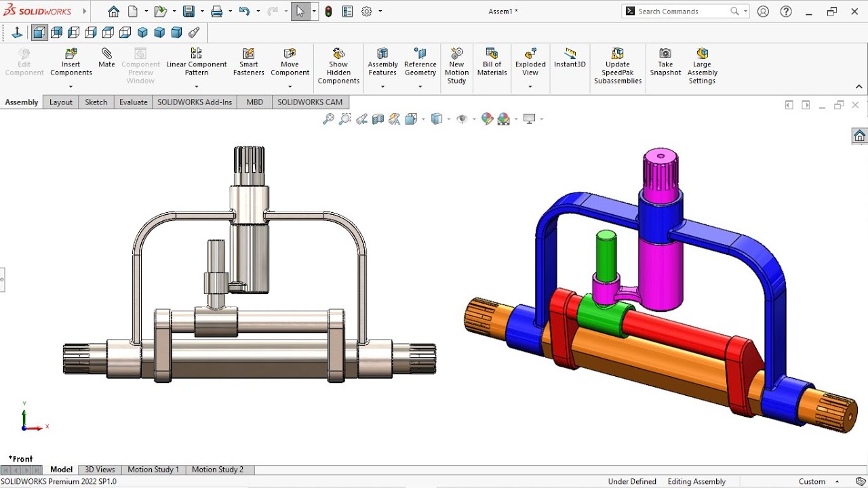Screen dimensions: 868x488
Task: Open an existing document icon
Action: (x=159, y=12)
